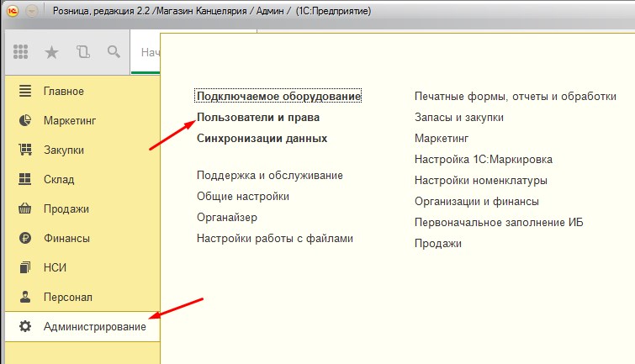Open Продажи link in administration panel
Image resolution: width=635 pixels, height=364 pixels.
[x=438, y=244]
